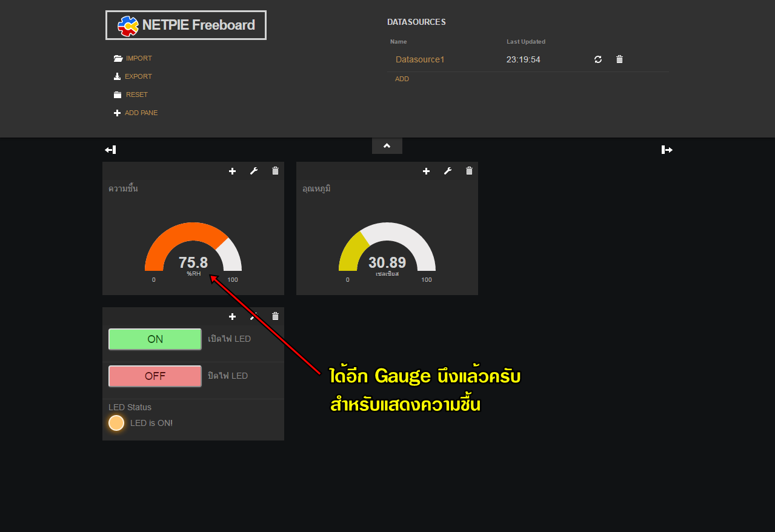This screenshot has width=775, height=532.
Task: Click the glowing LED is ON indicator
Action: point(116,422)
